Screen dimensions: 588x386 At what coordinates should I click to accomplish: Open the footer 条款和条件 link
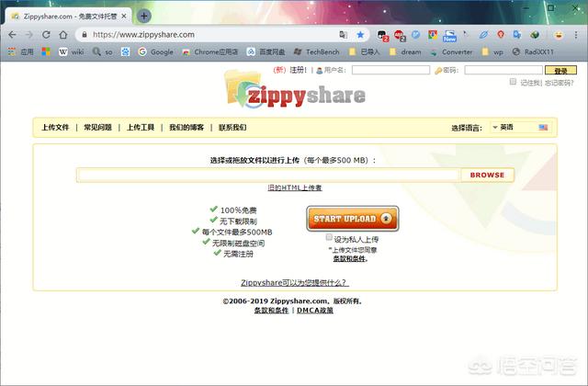coord(272,311)
